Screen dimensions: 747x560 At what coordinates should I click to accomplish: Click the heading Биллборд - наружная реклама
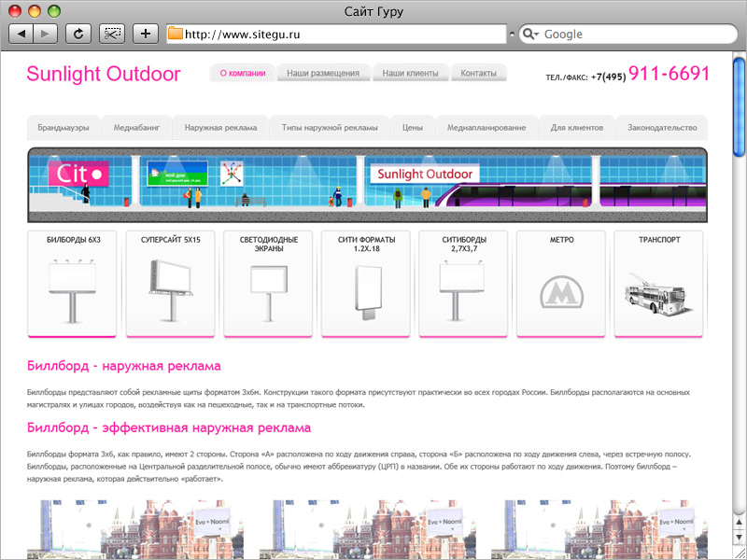(124, 366)
